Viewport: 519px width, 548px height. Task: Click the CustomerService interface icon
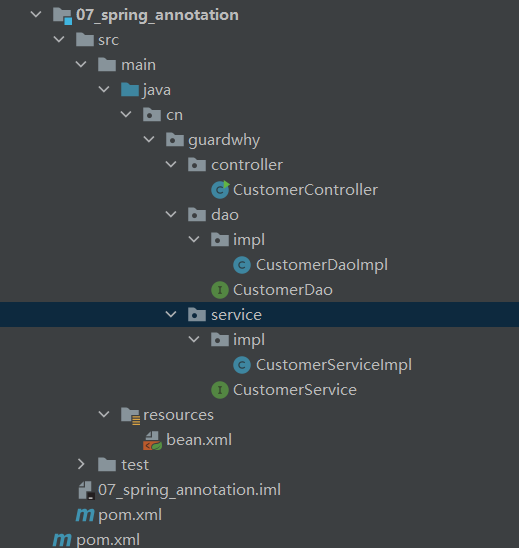click(220, 390)
